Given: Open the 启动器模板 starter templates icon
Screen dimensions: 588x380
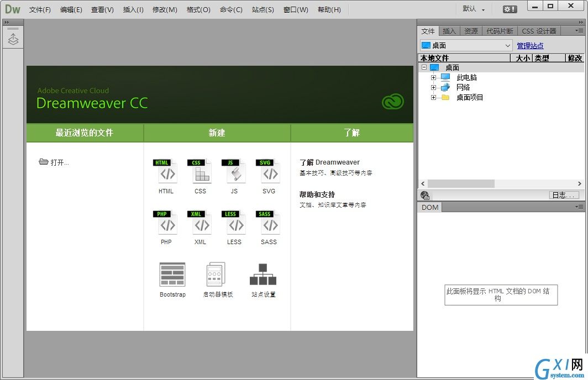Looking at the screenshot, I should [x=217, y=275].
